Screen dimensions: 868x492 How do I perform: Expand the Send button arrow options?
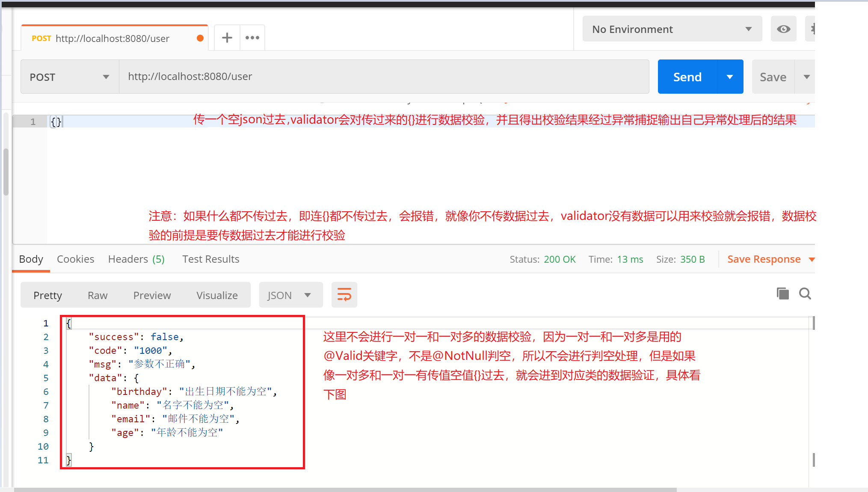[730, 77]
